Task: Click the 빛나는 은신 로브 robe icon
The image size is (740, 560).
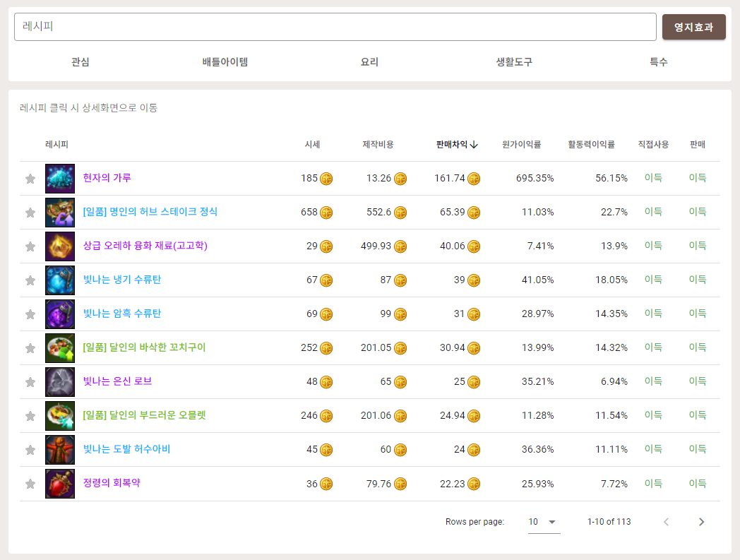Action: tap(60, 381)
